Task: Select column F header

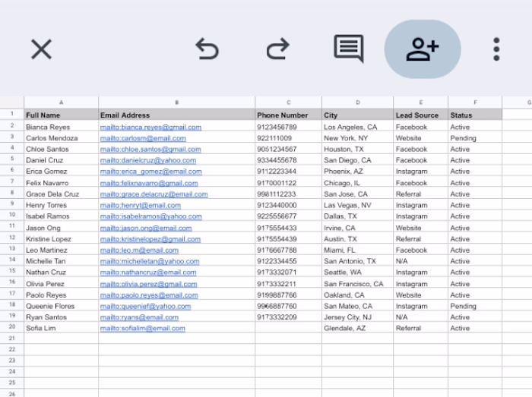Action: 475,102
